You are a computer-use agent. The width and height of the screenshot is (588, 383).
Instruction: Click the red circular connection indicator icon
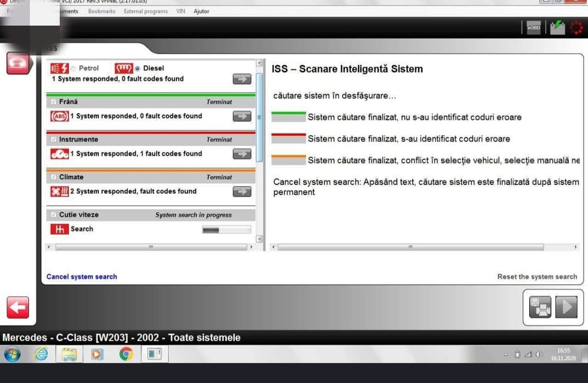click(x=576, y=28)
